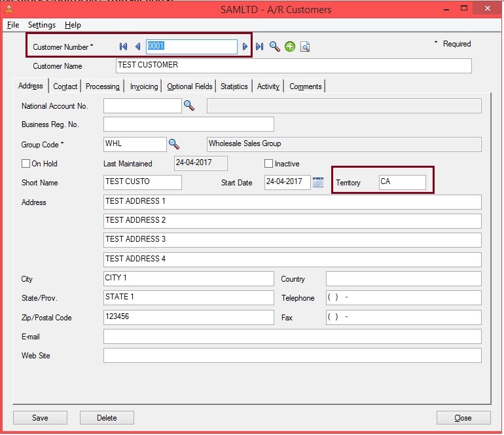Click the TEST ADDRESS 2 field
Screen dimensions: 504x435
[292, 221]
